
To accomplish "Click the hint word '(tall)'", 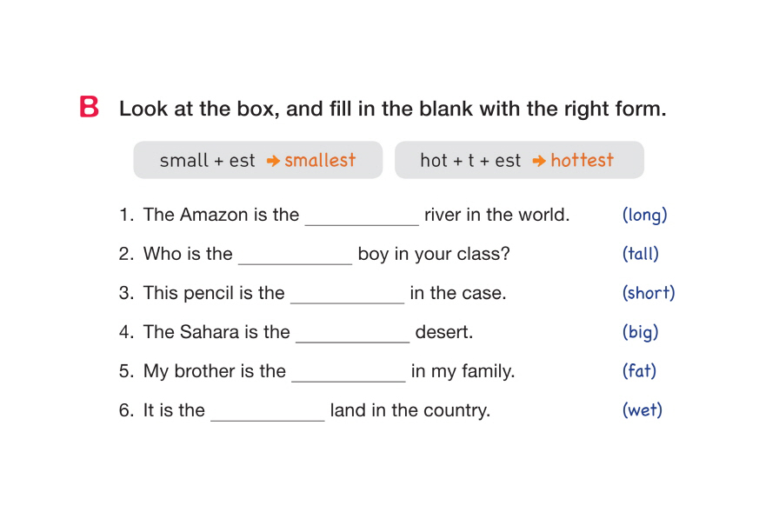I will pyautogui.click(x=640, y=254).
